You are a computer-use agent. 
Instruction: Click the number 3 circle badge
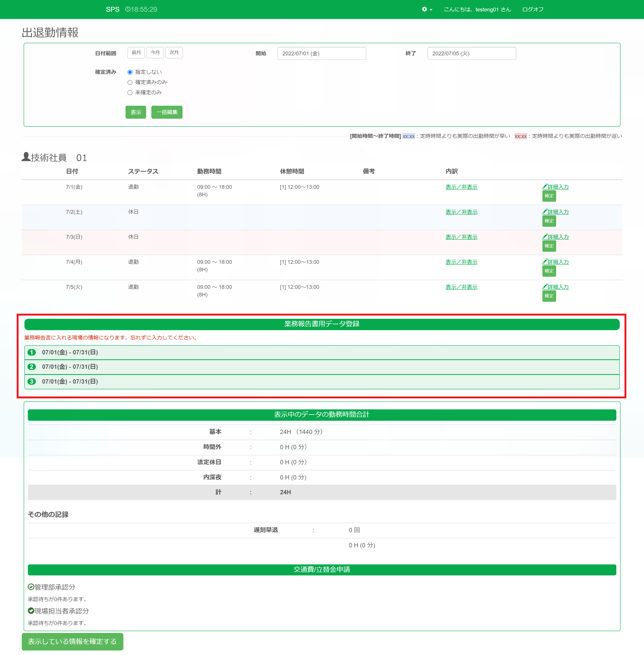[32, 381]
